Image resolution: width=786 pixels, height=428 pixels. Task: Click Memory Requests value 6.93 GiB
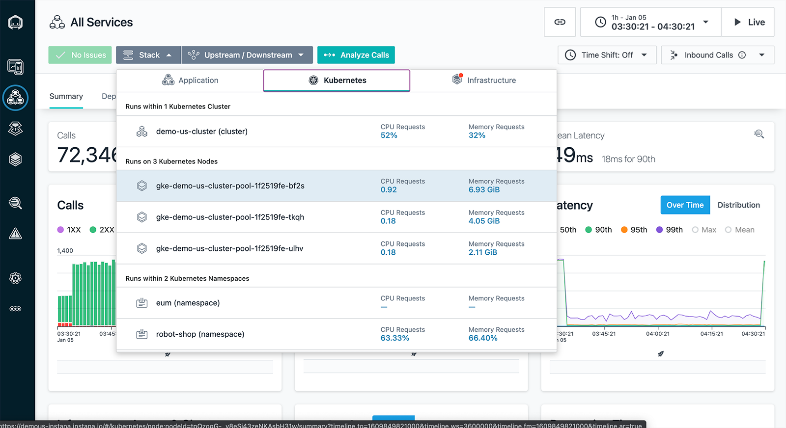click(484, 190)
